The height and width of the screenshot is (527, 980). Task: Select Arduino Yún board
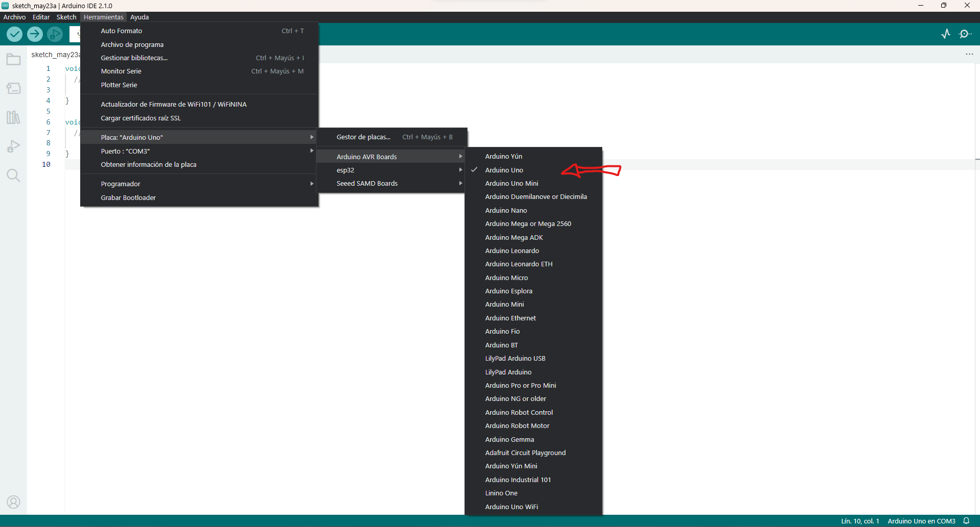[x=533, y=156]
